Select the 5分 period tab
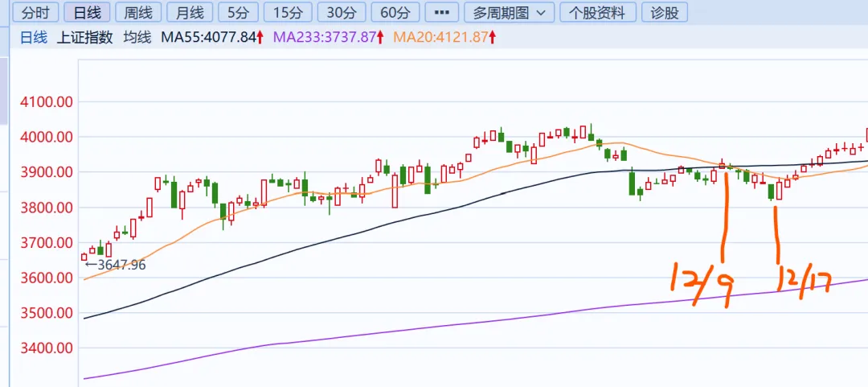The width and height of the screenshot is (868, 387). point(239,12)
